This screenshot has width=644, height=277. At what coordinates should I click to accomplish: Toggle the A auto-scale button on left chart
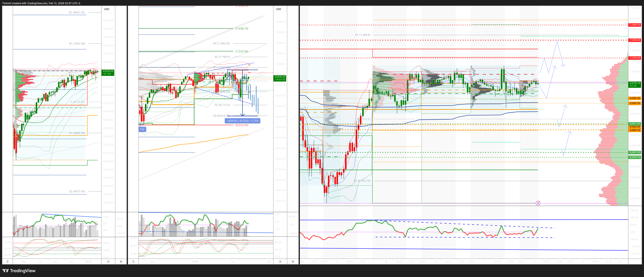[108, 262]
